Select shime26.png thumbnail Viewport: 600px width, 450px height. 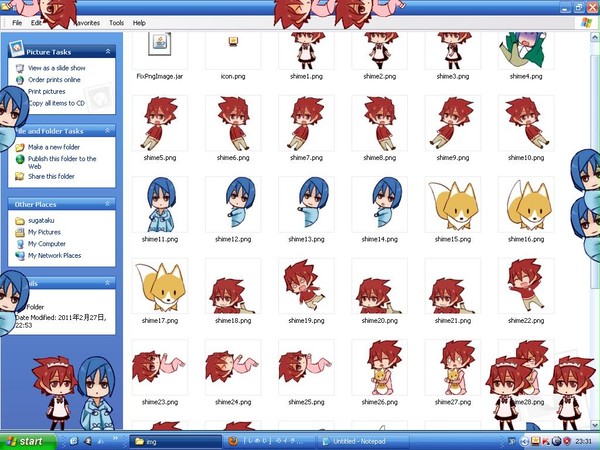tap(380, 367)
